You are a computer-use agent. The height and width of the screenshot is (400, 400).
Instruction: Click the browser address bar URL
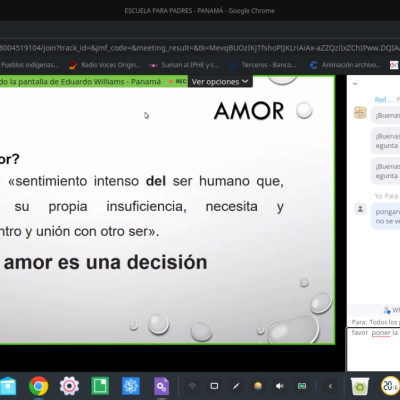click(200, 48)
